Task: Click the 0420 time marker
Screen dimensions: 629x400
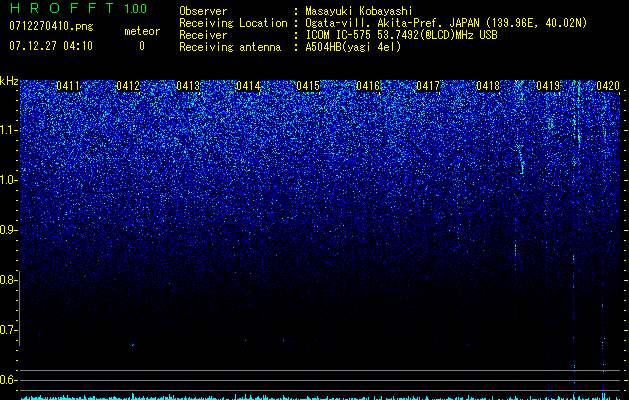Action: pyautogui.click(x=608, y=86)
